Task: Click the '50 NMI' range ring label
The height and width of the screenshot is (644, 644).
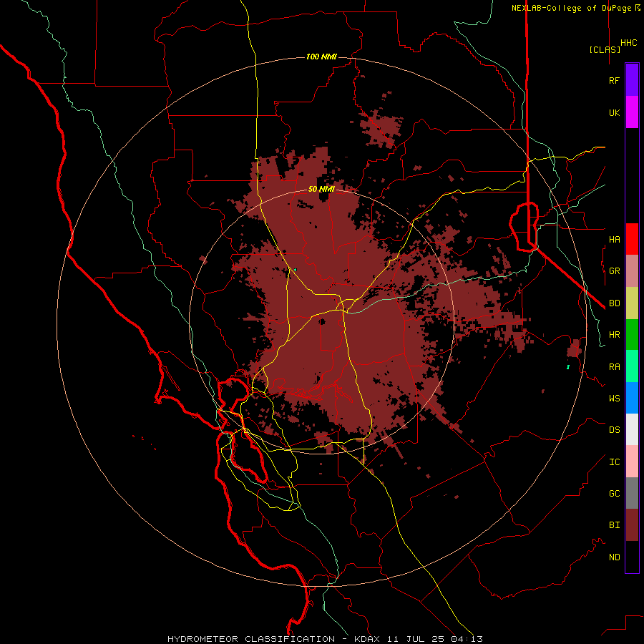Action: (x=321, y=189)
